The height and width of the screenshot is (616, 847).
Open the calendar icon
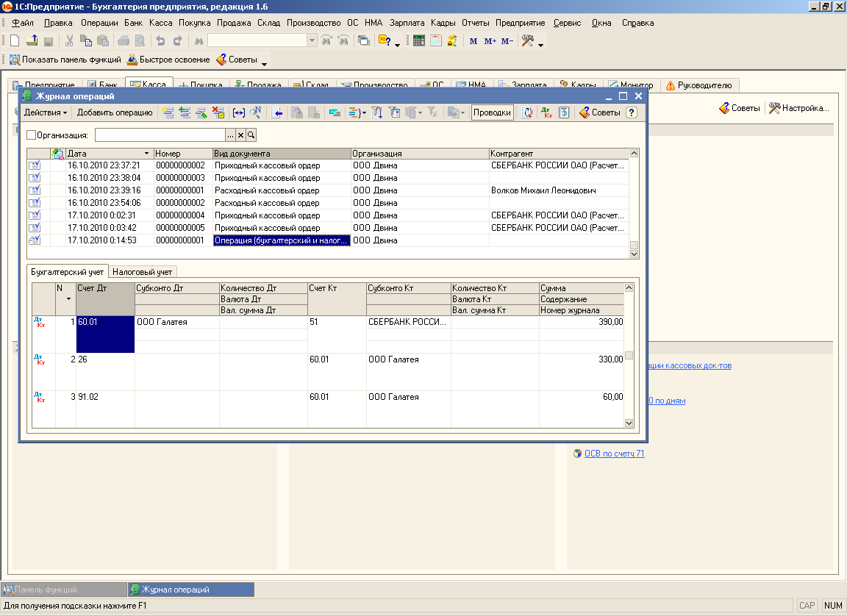436,40
